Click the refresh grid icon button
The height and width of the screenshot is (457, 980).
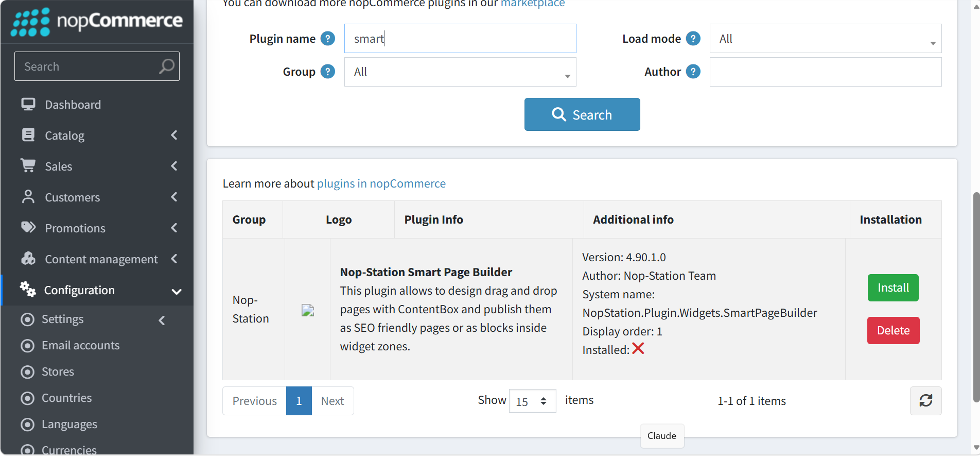click(x=926, y=401)
